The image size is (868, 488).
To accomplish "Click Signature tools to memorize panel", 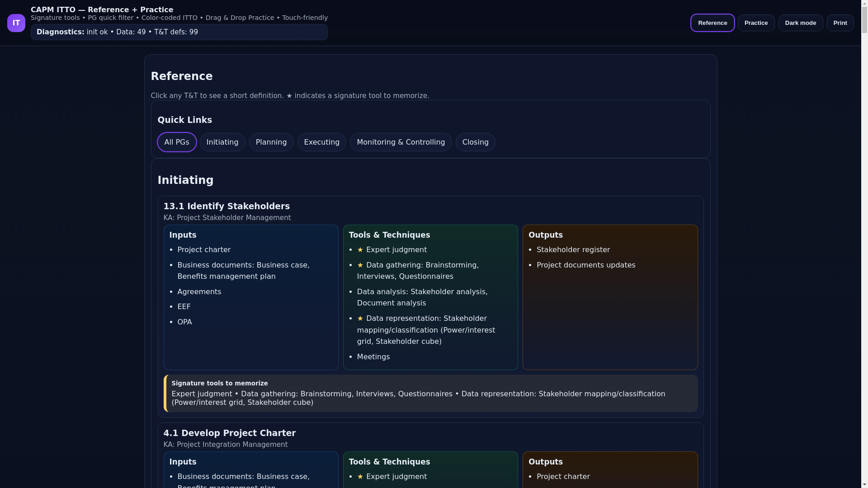I will (430, 393).
